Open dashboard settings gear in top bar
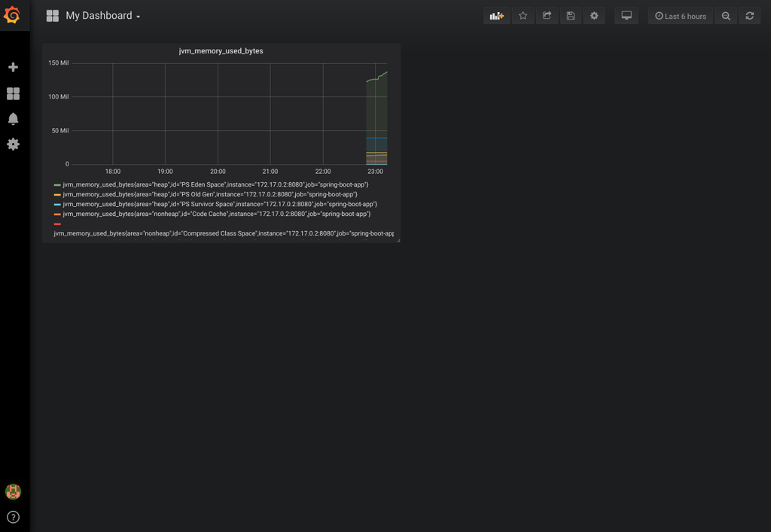 pos(594,16)
